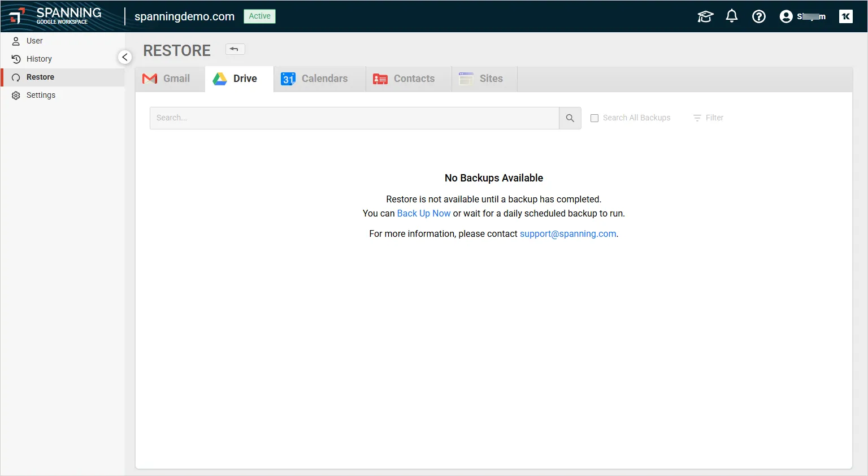Open the help question mark icon

click(759, 16)
